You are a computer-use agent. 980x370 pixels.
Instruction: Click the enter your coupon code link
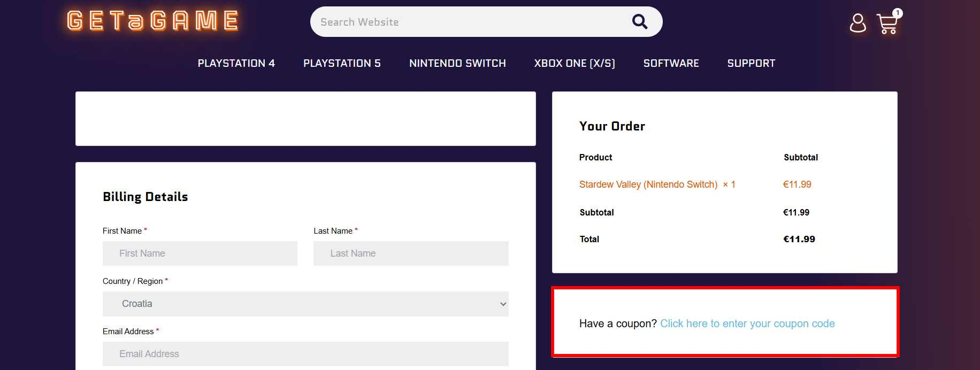pos(747,323)
